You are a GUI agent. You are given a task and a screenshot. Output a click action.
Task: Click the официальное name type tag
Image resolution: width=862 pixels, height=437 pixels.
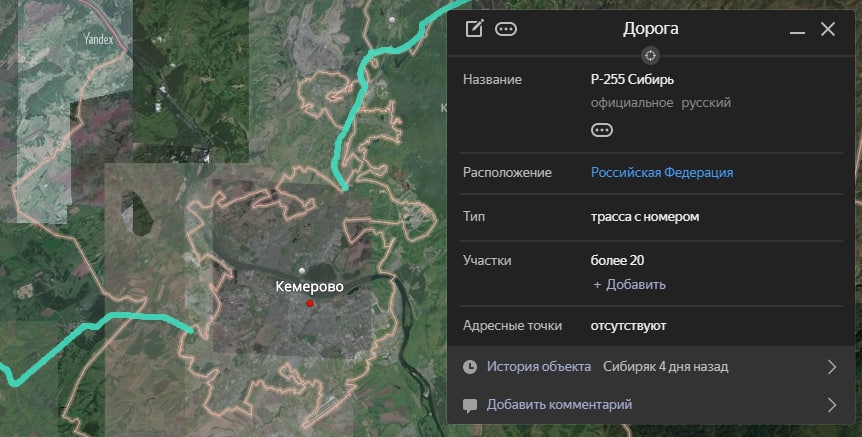coord(632,103)
